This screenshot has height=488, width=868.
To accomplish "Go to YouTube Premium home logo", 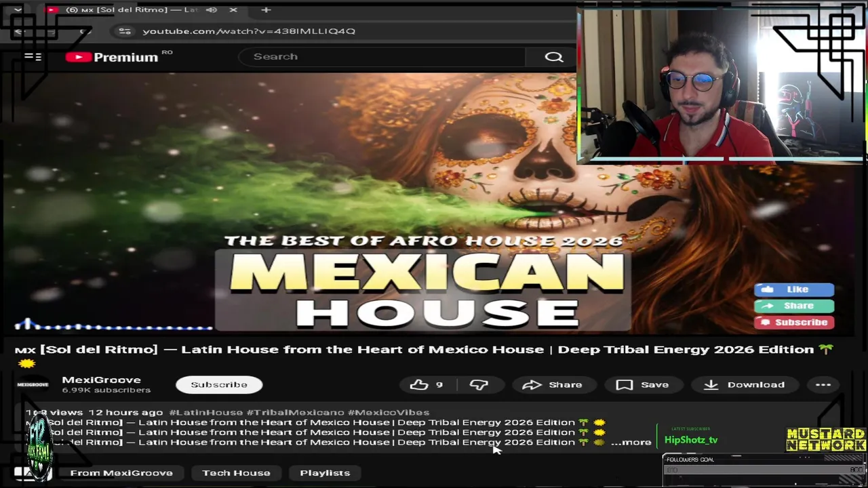I will click(x=113, y=57).
